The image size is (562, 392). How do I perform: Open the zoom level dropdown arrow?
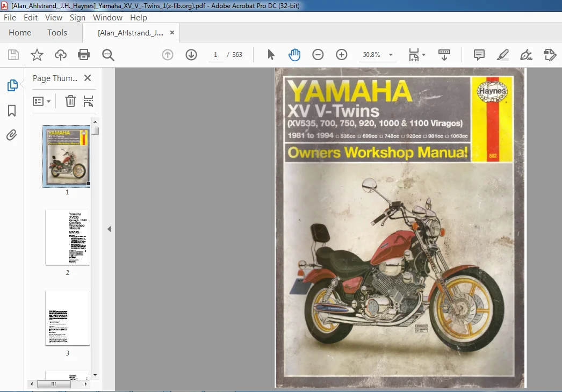click(391, 55)
